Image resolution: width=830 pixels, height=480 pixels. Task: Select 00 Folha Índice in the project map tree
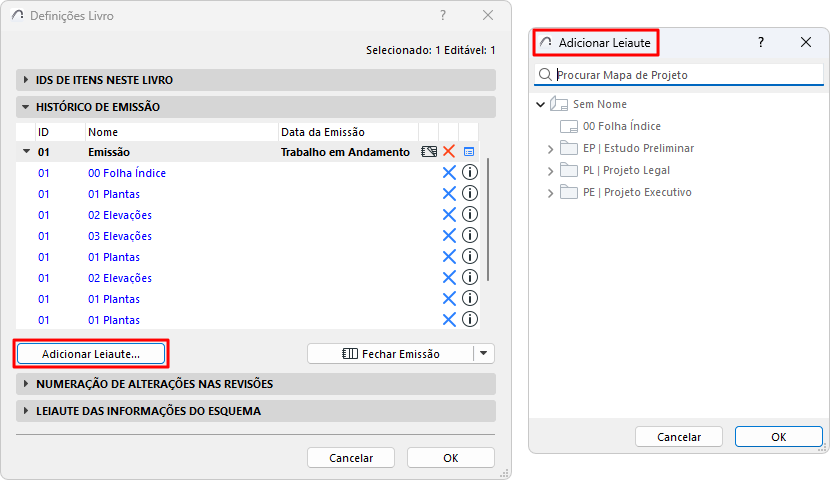point(621,126)
